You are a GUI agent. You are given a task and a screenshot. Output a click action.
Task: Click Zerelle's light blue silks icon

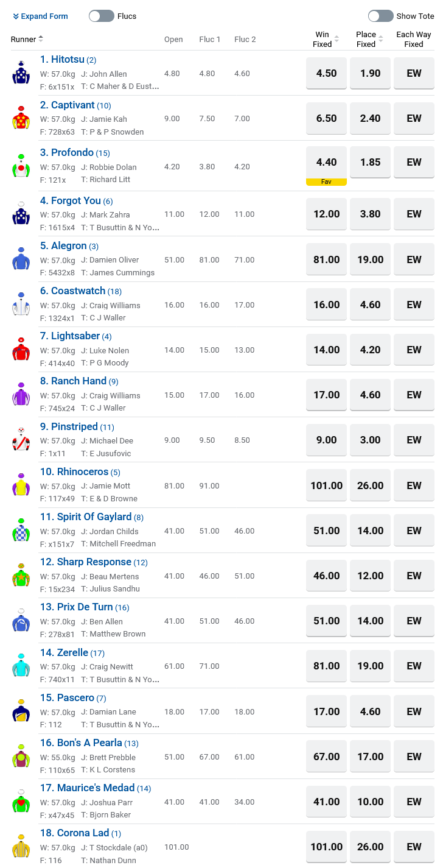click(21, 666)
